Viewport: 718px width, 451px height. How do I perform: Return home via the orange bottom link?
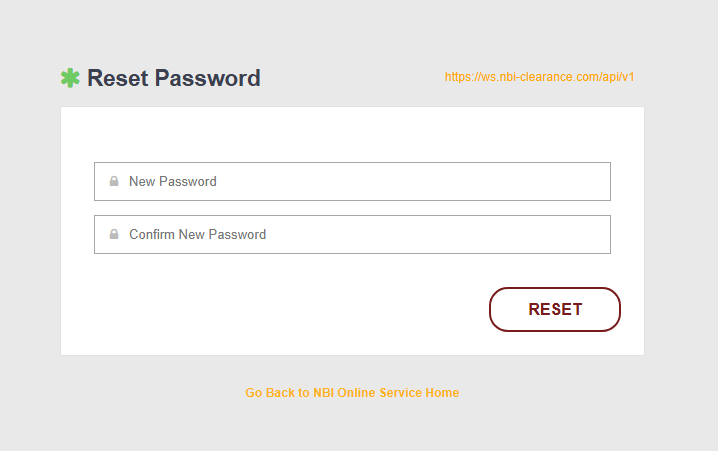click(352, 393)
